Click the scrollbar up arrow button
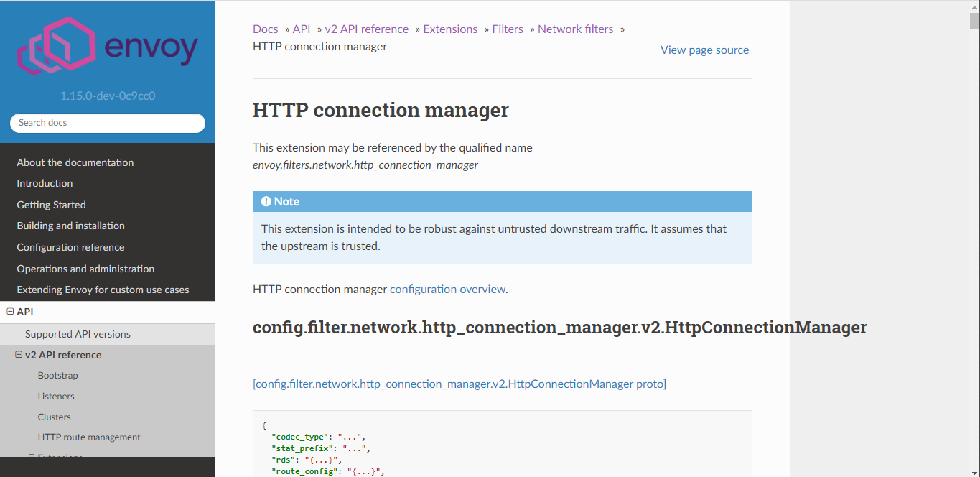 pos(974,6)
